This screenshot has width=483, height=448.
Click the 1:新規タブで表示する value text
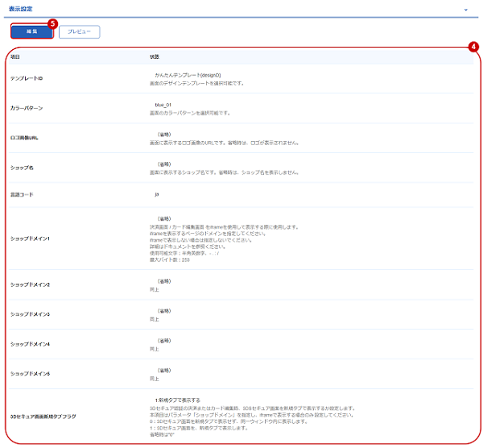(177, 400)
